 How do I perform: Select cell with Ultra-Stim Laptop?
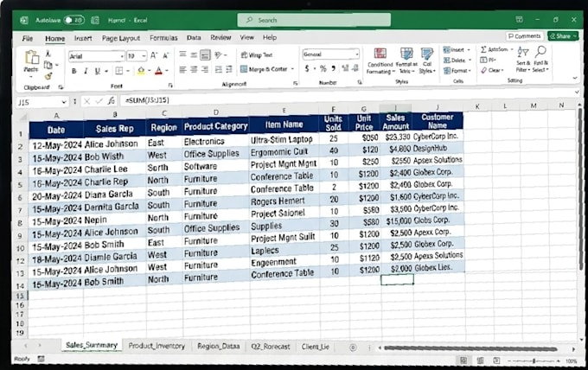pos(284,139)
